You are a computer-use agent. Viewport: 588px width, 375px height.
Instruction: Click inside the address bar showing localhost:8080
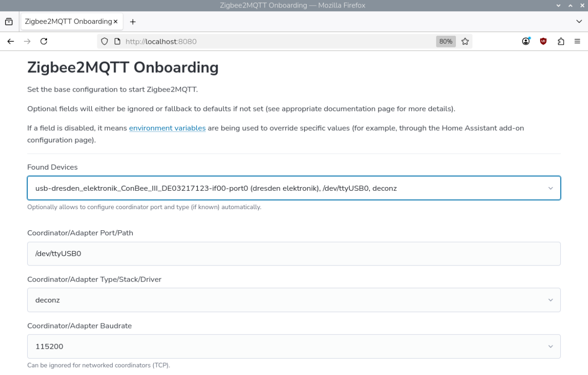(x=235, y=41)
